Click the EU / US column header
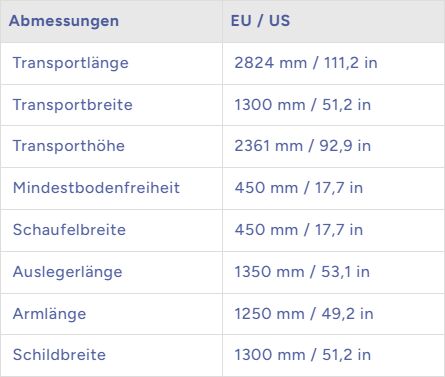445x377 pixels. pos(260,21)
